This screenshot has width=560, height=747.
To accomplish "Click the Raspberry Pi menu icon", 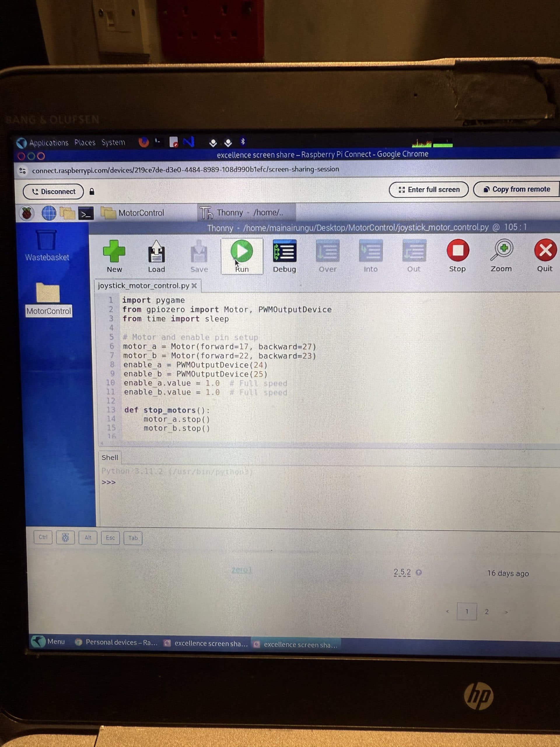I will [x=27, y=213].
